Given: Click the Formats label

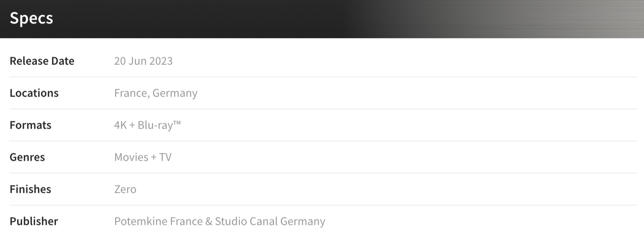Looking at the screenshot, I should [x=30, y=125].
